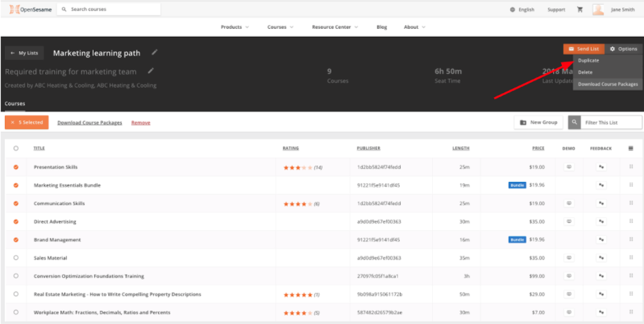Click the filter list search icon
Viewport: 644px width, 324px height.
574,122
